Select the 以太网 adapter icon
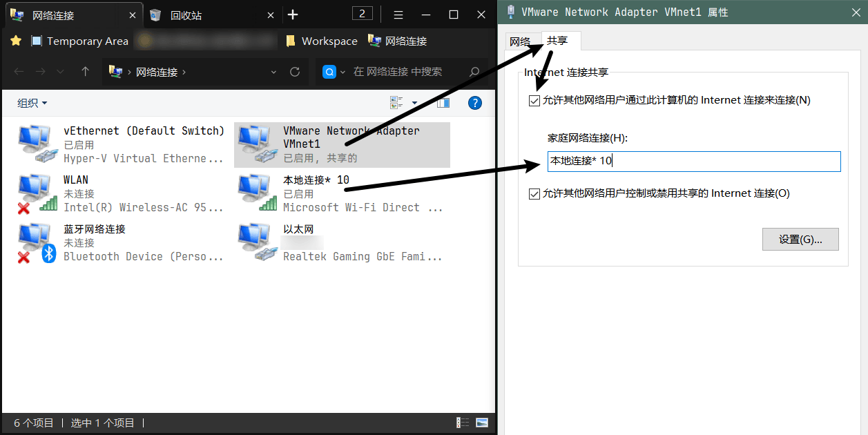Screen dimensions: 868x435 coord(256,243)
